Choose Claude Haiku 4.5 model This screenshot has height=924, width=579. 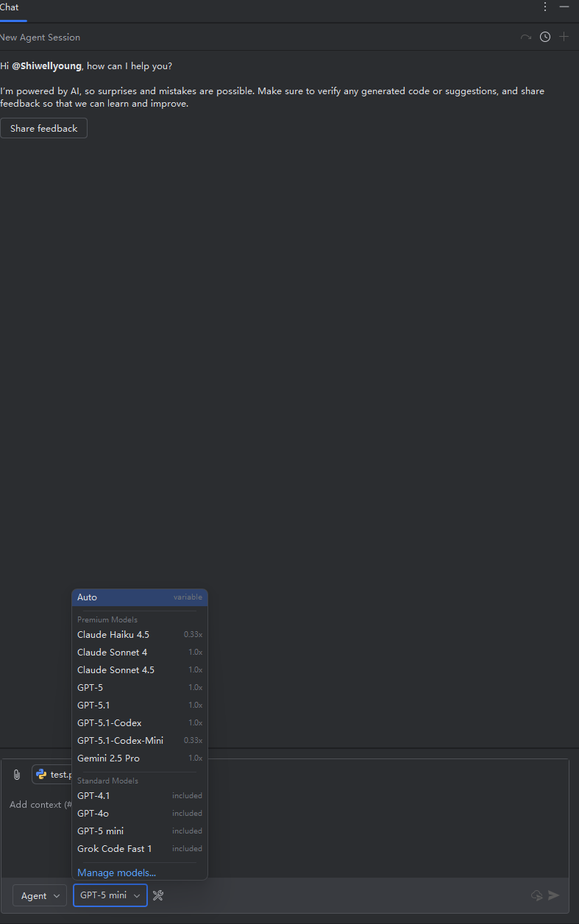[x=140, y=634]
